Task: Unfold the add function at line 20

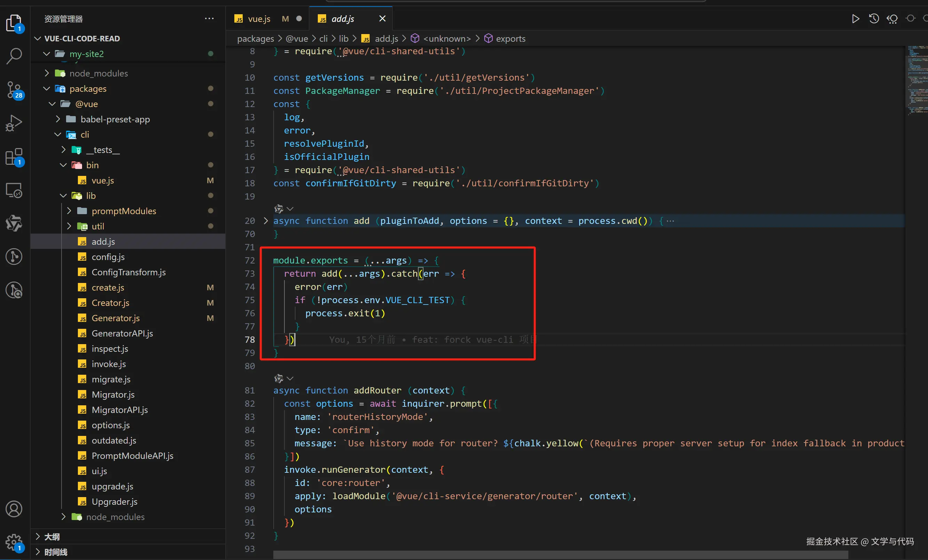Action: pyautogui.click(x=266, y=221)
